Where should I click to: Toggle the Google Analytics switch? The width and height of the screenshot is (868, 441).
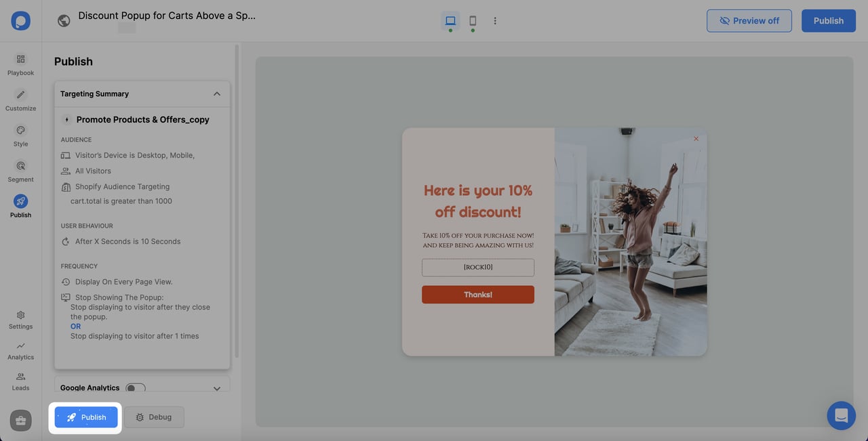coord(136,388)
